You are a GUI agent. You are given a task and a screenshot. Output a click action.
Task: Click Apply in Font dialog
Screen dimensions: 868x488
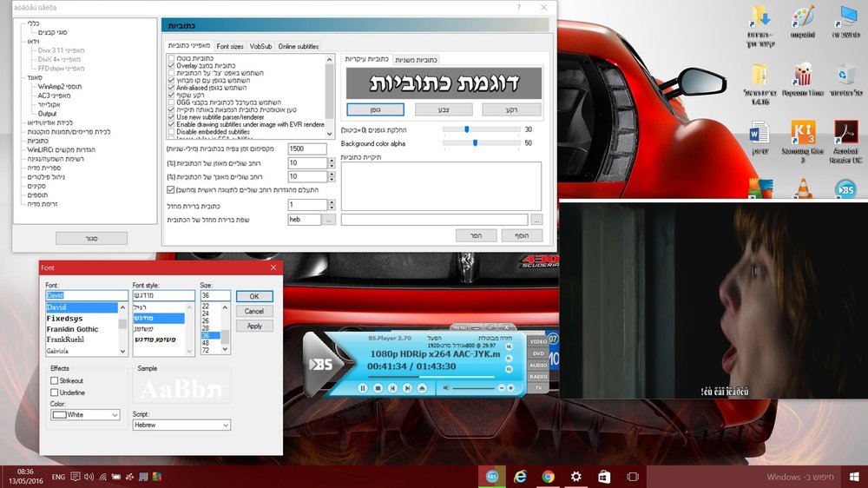[x=254, y=326]
